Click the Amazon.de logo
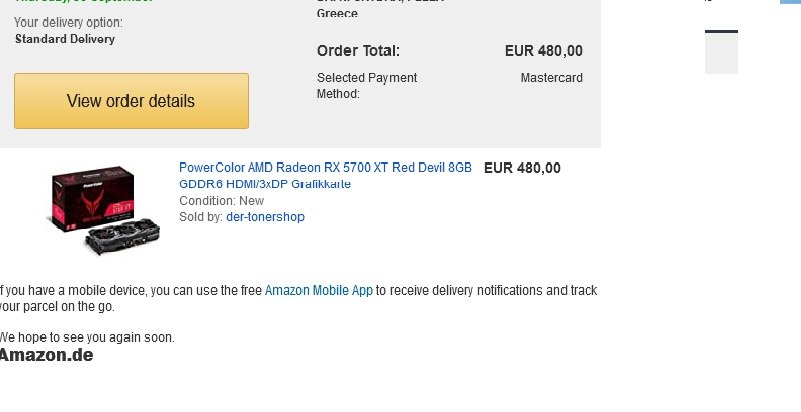This screenshot has height=412, width=801. click(x=46, y=355)
